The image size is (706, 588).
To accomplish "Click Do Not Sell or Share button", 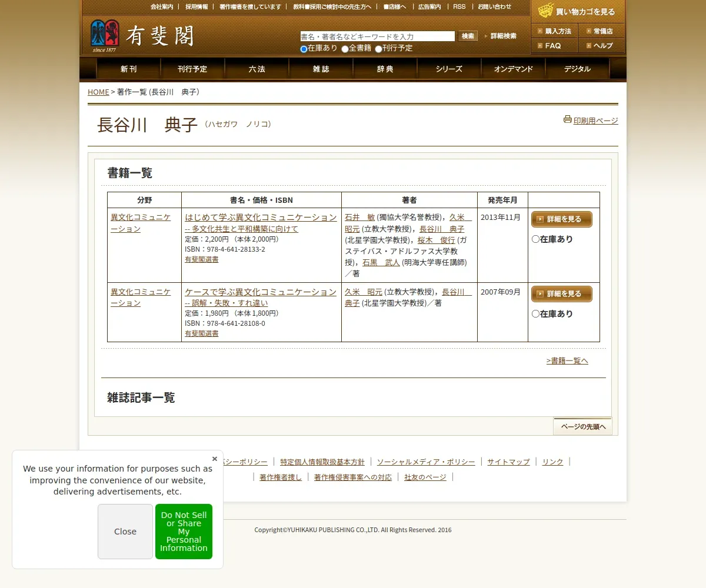I will [184, 532].
